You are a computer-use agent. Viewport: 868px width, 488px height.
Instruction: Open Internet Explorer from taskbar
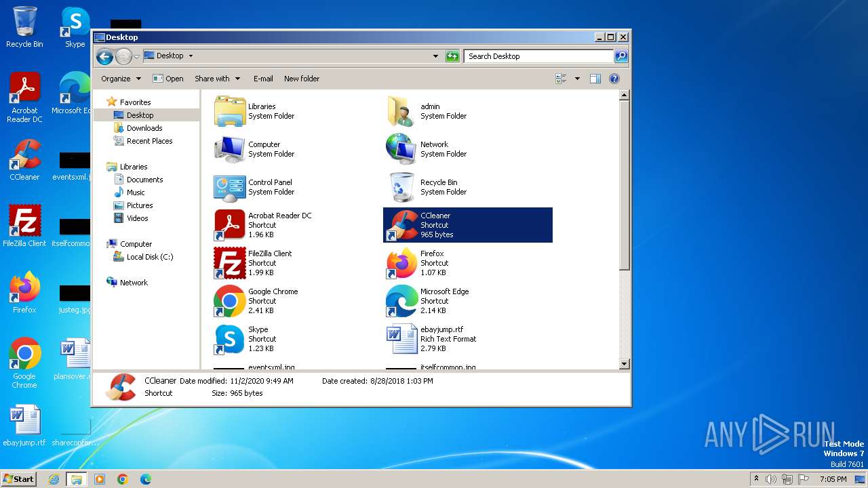coord(54,479)
